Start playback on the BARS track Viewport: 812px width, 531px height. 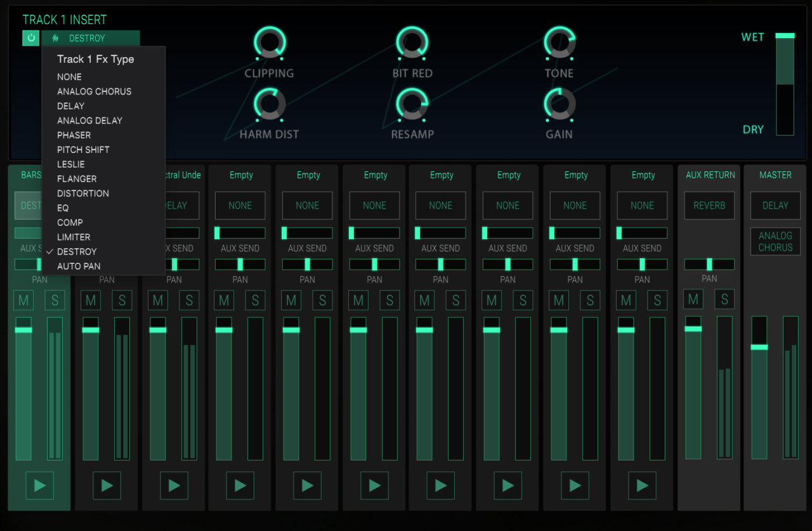point(40,485)
